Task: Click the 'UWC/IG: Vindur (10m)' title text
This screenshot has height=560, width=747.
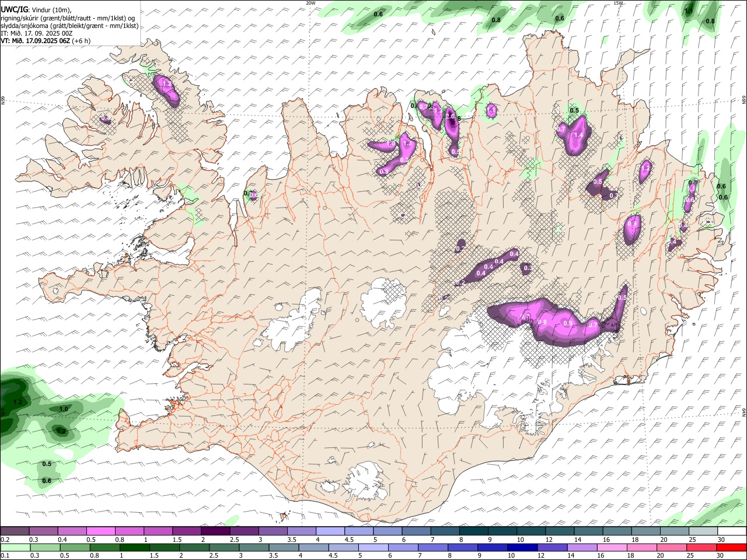Action: (36, 9)
